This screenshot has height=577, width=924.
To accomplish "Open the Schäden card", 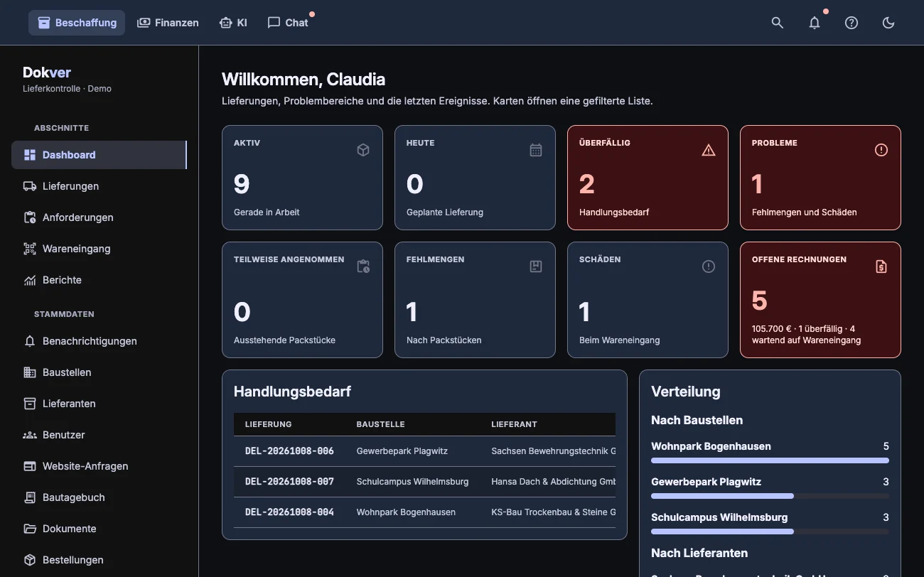I will pyautogui.click(x=648, y=300).
